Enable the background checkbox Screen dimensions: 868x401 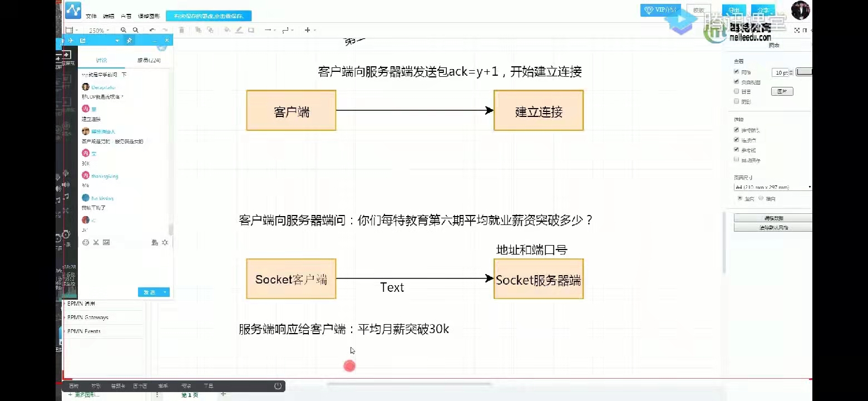(737, 91)
